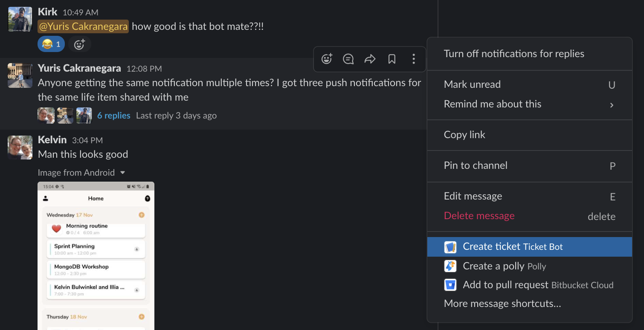Add a reaction from the message hover toolbar
The image size is (644, 330).
[x=327, y=59]
